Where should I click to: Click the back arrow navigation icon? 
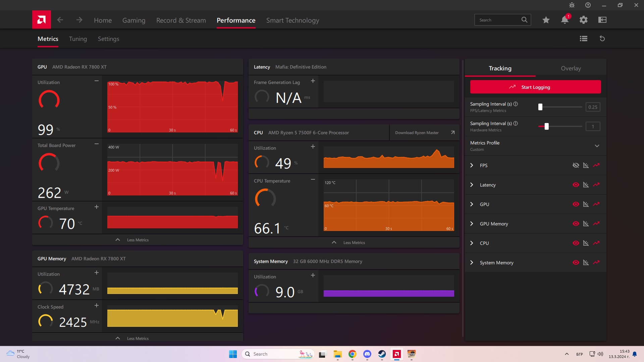point(60,20)
